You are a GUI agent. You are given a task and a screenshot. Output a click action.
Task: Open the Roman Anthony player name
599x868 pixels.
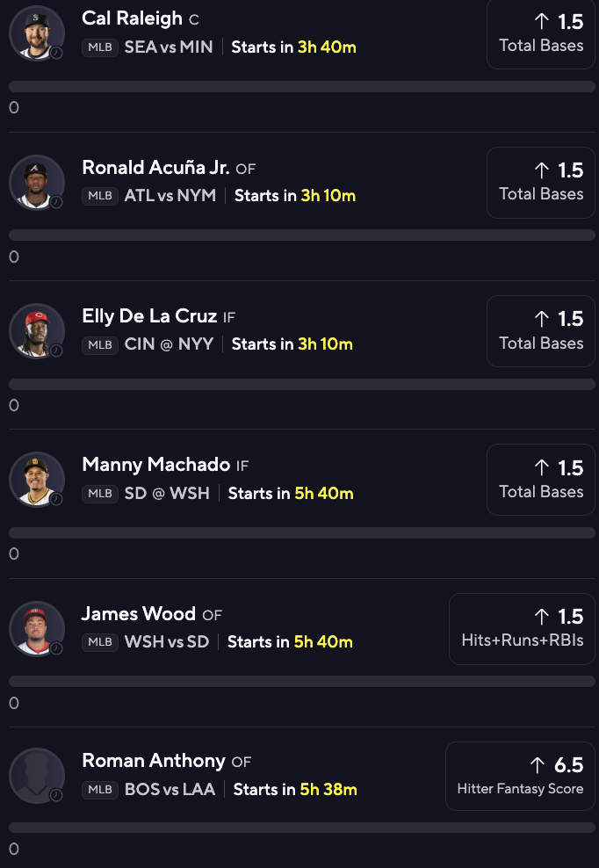point(154,761)
